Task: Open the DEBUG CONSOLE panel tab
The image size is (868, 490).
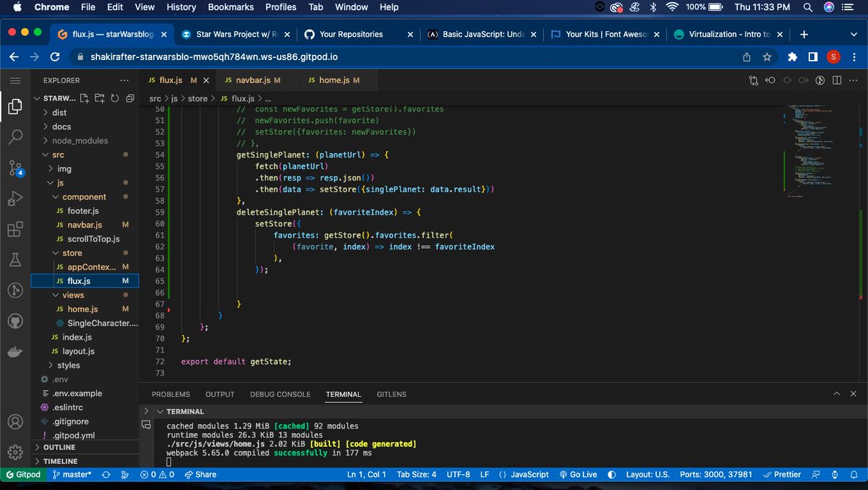Action: (280, 395)
